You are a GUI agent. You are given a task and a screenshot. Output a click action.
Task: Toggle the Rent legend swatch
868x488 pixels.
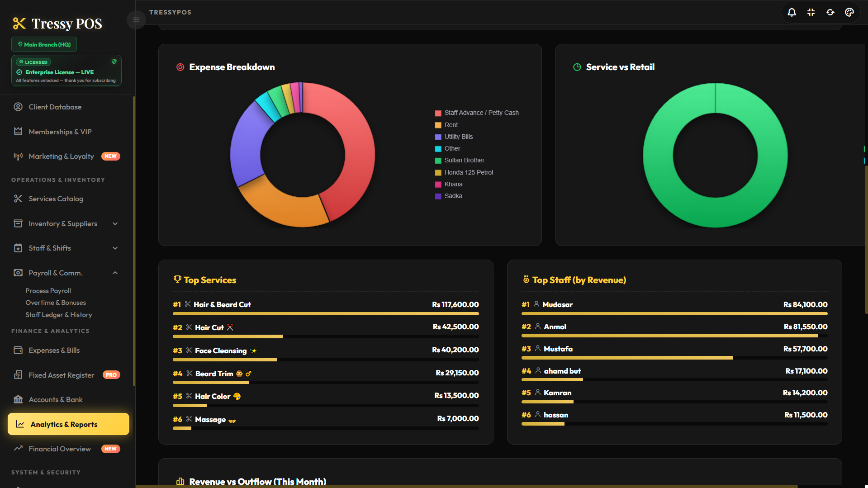click(438, 125)
